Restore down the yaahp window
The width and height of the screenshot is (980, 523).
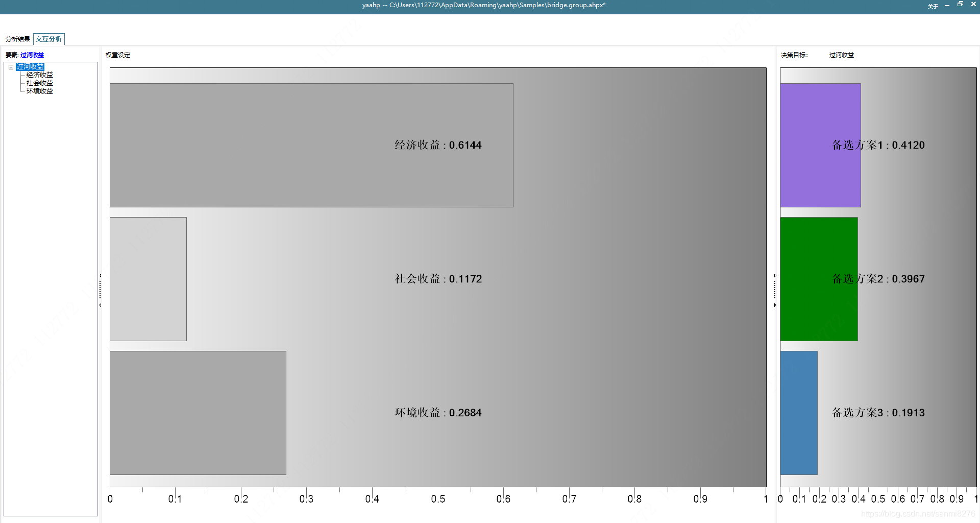pyautogui.click(x=961, y=5)
